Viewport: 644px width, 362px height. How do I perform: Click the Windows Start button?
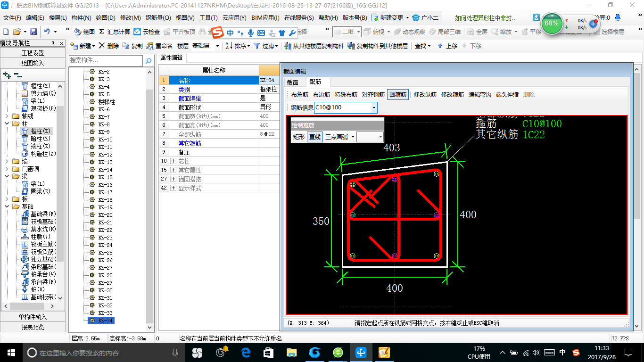[x=11, y=352]
